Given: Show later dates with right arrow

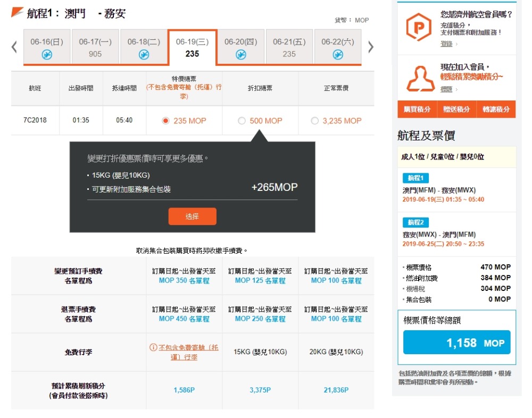Looking at the screenshot, I should tap(371, 47).
